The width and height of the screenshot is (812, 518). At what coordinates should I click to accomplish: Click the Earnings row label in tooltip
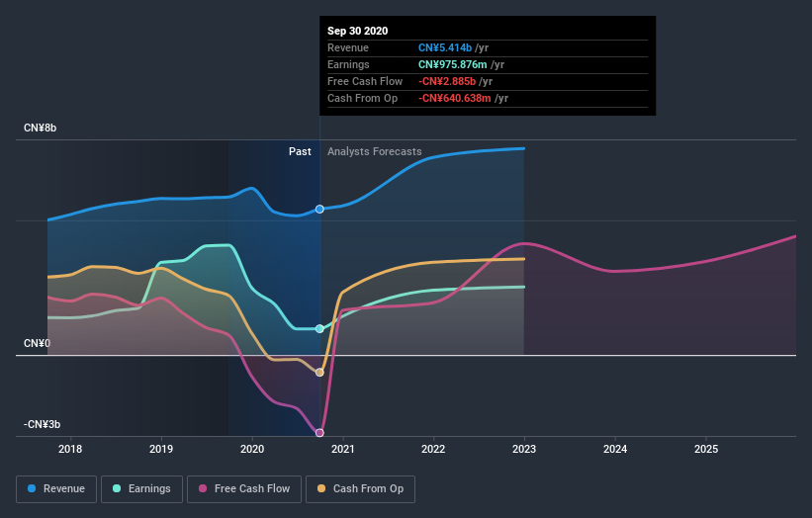(x=348, y=64)
